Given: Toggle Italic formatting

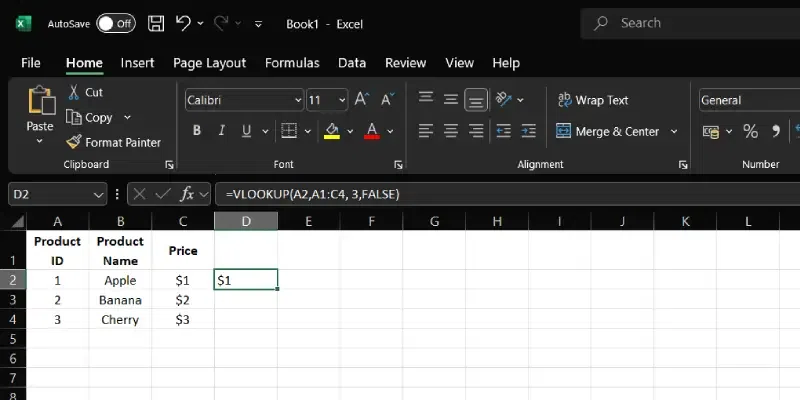Looking at the screenshot, I should tap(221, 131).
